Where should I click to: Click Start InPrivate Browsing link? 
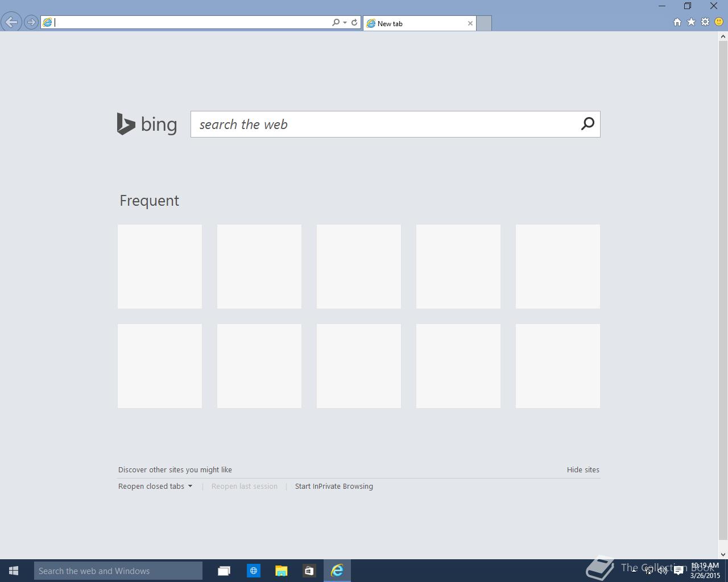pyautogui.click(x=334, y=486)
